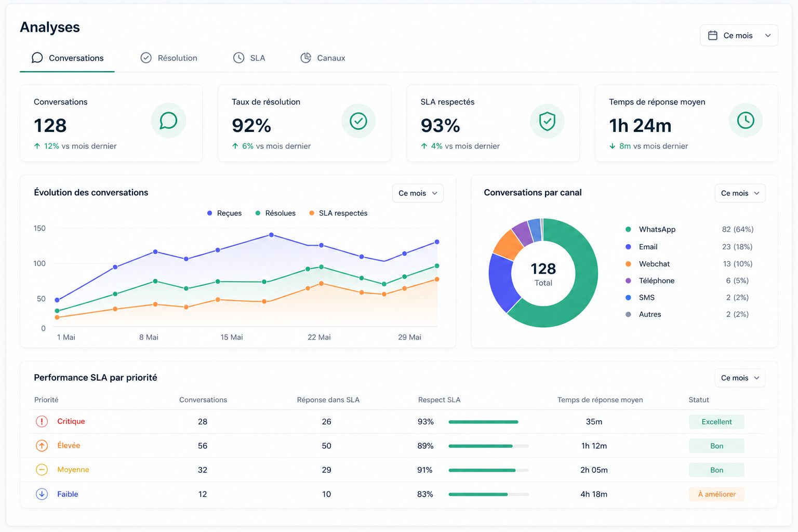Open Ce mois dropdown in Performance SLA par priorité
798x532 pixels.
[740, 378]
